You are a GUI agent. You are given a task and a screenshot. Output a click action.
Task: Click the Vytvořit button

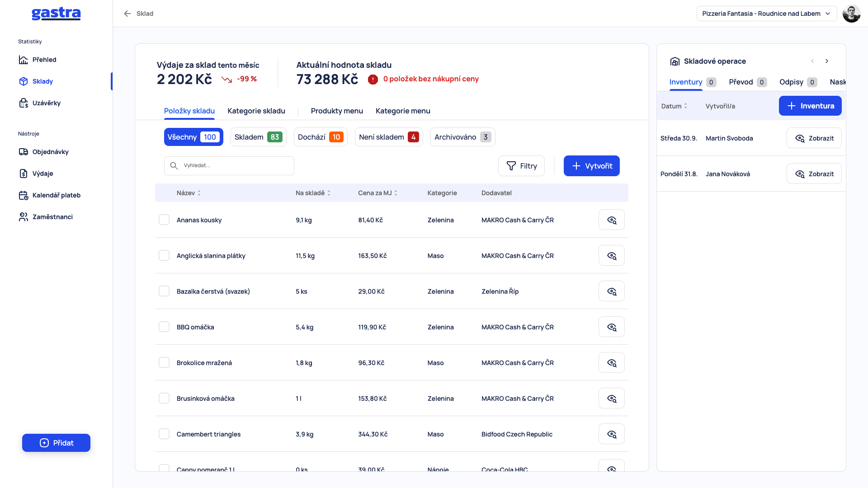coord(591,166)
